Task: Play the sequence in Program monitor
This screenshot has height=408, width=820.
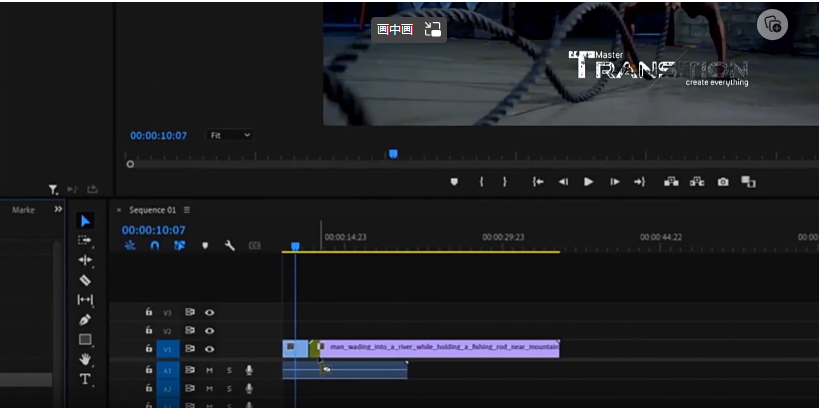Action: click(x=589, y=182)
